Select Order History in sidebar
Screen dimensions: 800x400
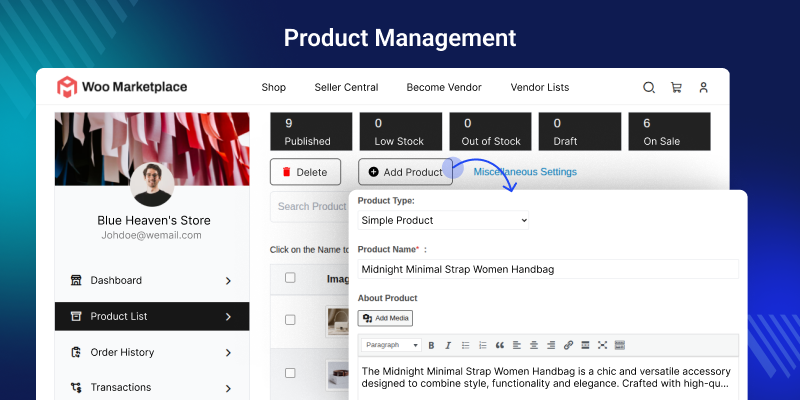[x=152, y=352]
